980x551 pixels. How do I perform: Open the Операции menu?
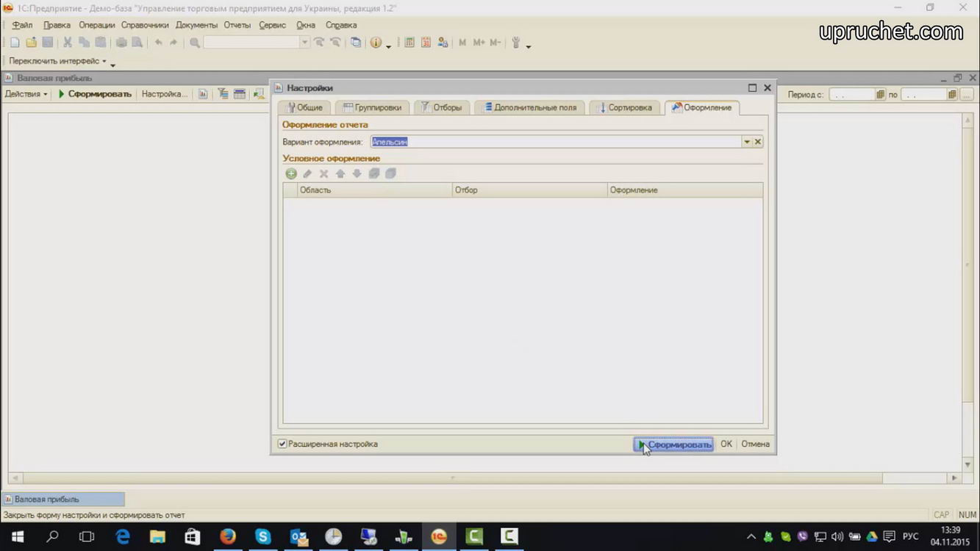click(97, 25)
